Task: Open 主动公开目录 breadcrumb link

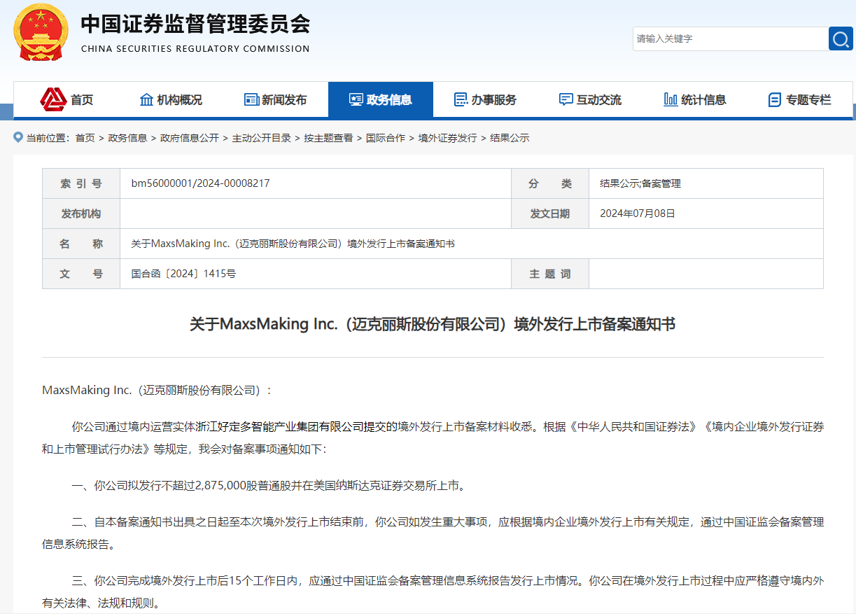Action: click(262, 138)
